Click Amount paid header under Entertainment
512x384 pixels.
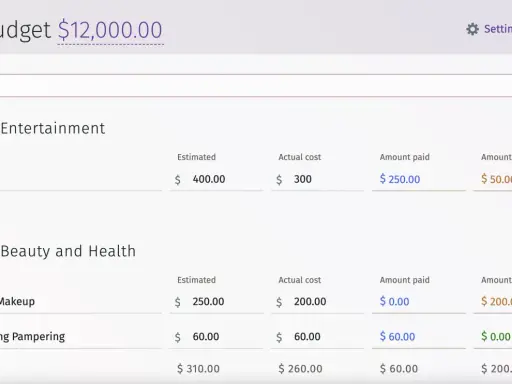coord(405,157)
